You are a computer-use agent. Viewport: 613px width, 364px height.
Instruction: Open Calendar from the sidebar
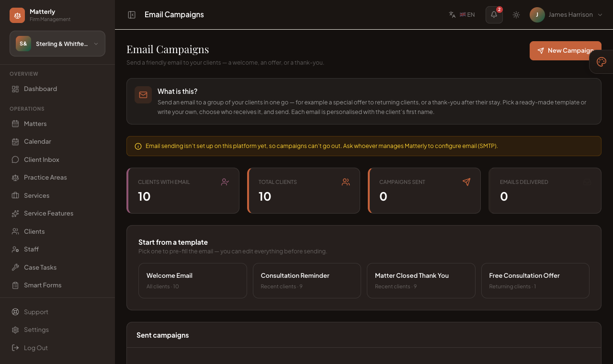[57, 142]
